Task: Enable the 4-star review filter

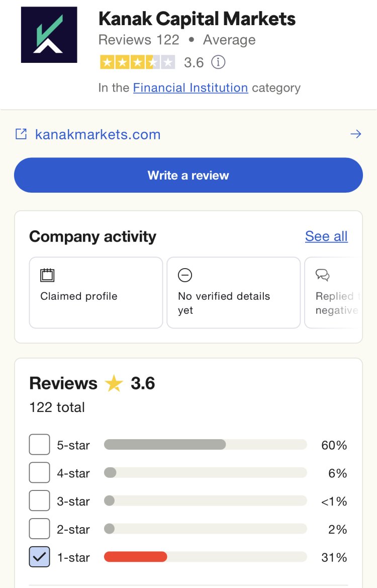Action: [x=39, y=473]
